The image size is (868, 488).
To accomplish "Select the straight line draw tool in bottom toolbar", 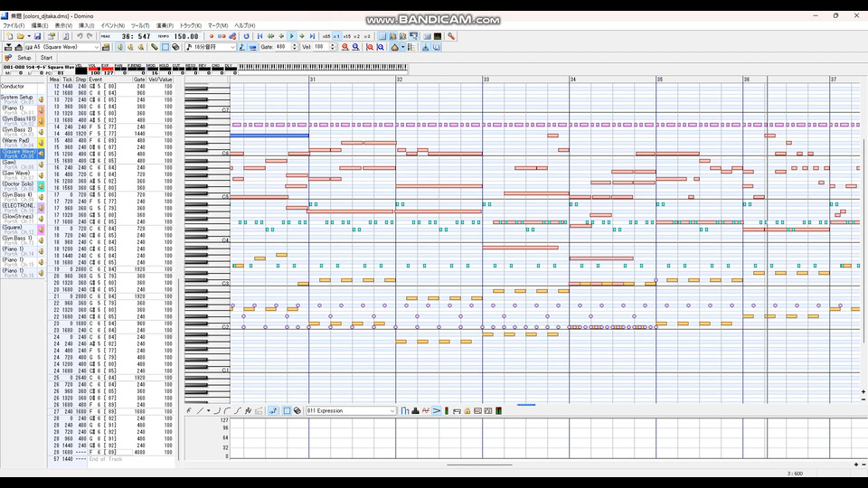I will pyautogui.click(x=200, y=411).
